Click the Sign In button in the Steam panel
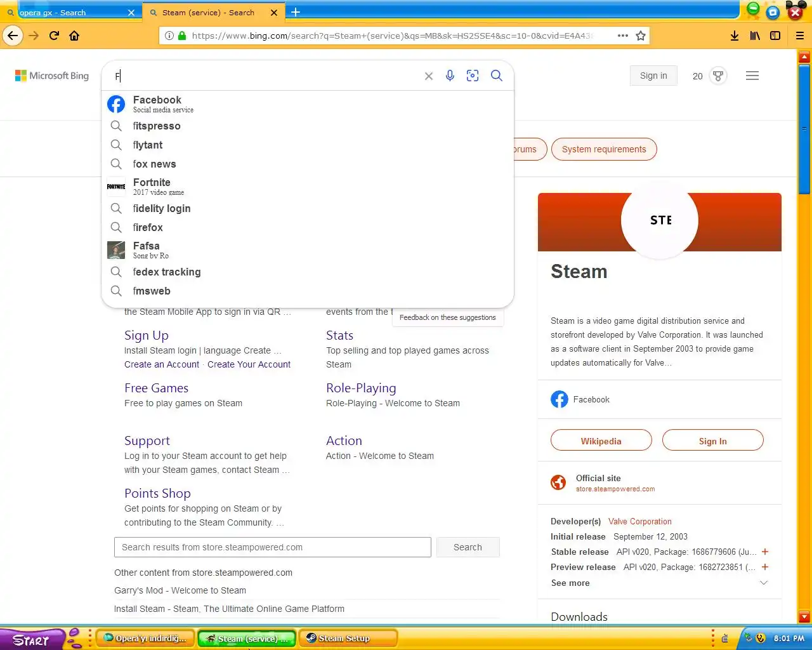Screen dimensions: 812x650 pyautogui.click(x=713, y=441)
